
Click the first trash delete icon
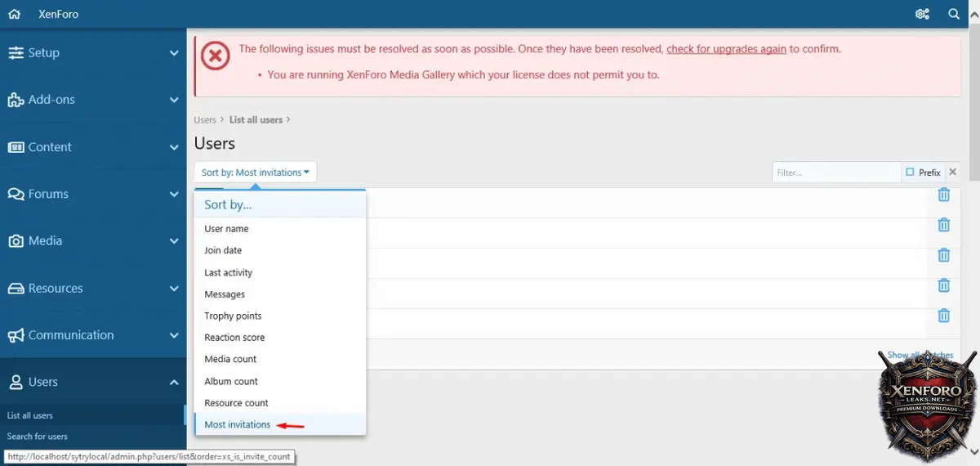point(943,195)
